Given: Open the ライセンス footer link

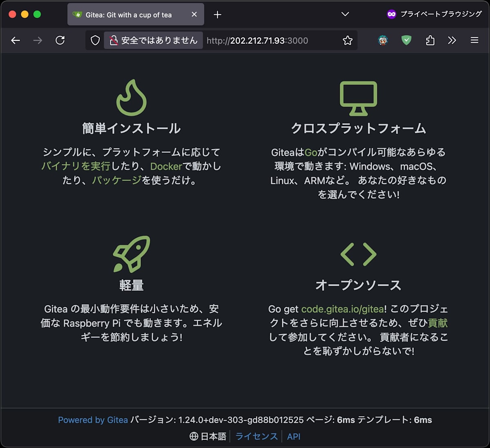Looking at the screenshot, I should (x=256, y=437).
